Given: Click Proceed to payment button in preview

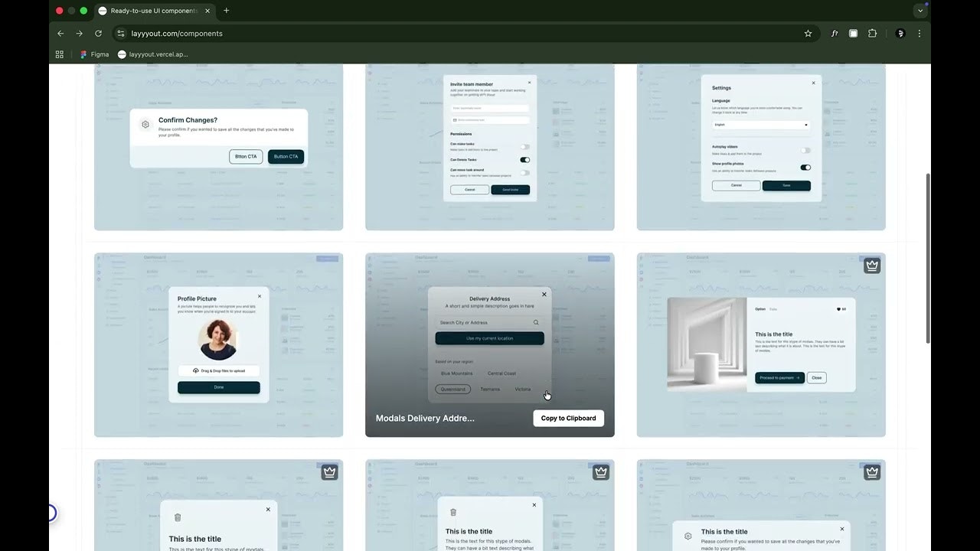Looking at the screenshot, I should click(x=779, y=377).
